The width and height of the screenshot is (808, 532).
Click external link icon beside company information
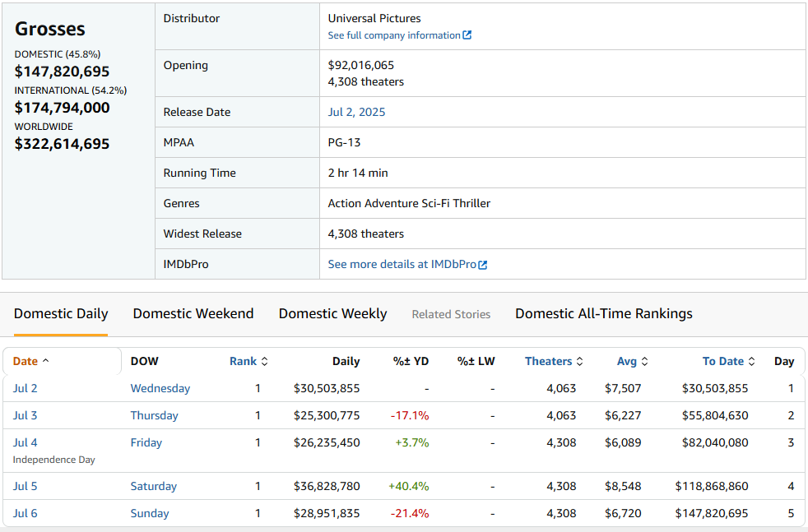tap(467, 35)
